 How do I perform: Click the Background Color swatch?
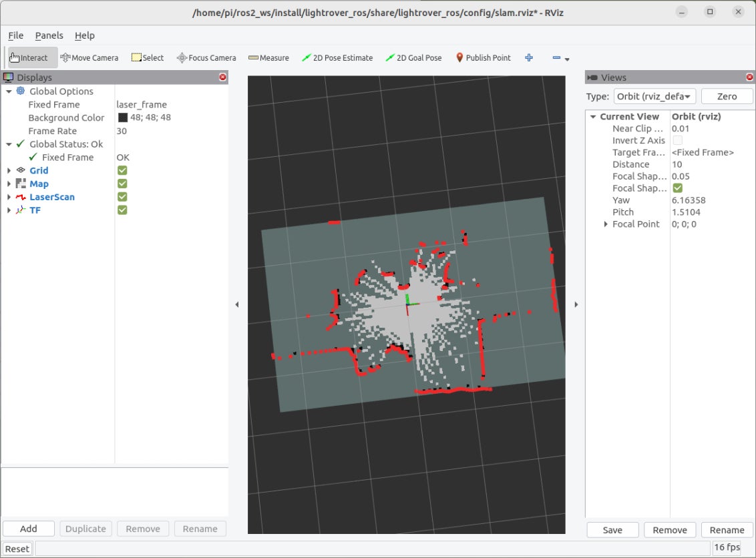pos(123,118)
